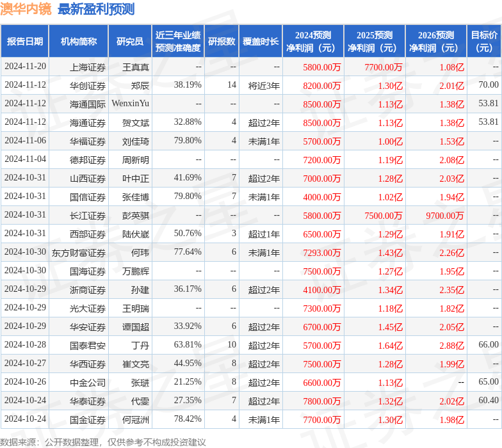Click analyst name 丁丹
Image resolution: width=502 pixels, height=448 pixels.
coord(140,346)
